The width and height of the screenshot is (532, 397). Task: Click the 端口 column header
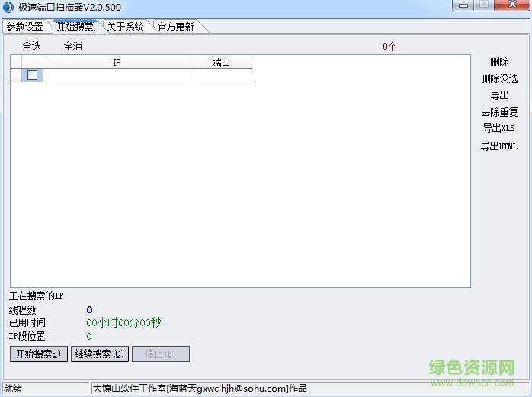221,62
